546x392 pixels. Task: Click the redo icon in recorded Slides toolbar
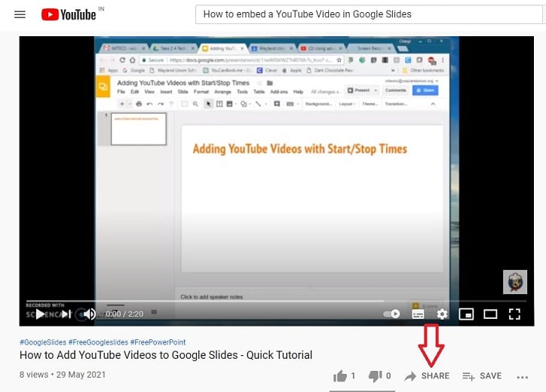click(x=161, y=104)
